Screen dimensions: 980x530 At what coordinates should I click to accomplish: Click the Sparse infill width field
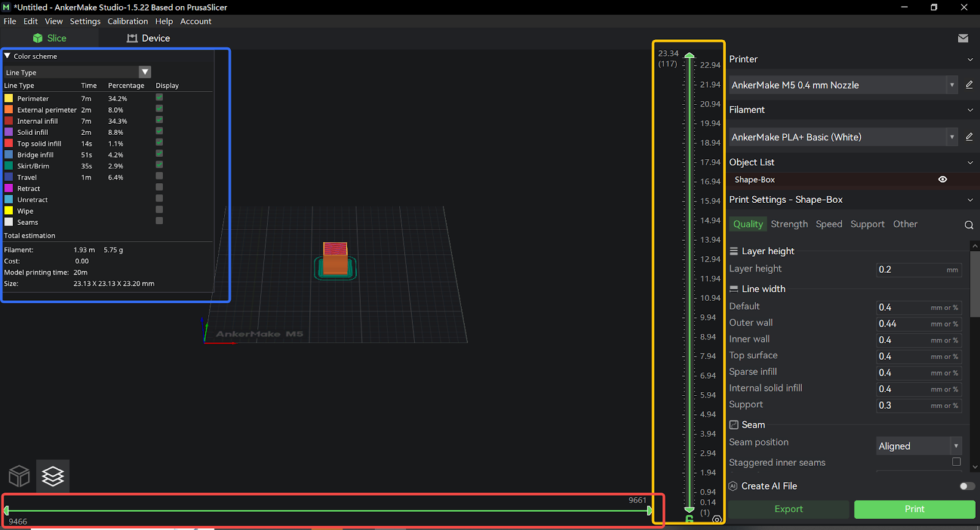(919, 373)
